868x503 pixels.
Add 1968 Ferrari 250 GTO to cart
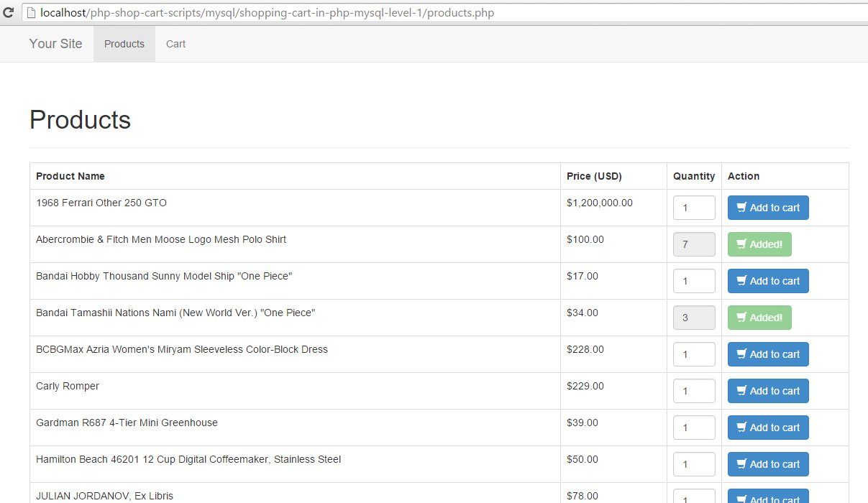768,208
